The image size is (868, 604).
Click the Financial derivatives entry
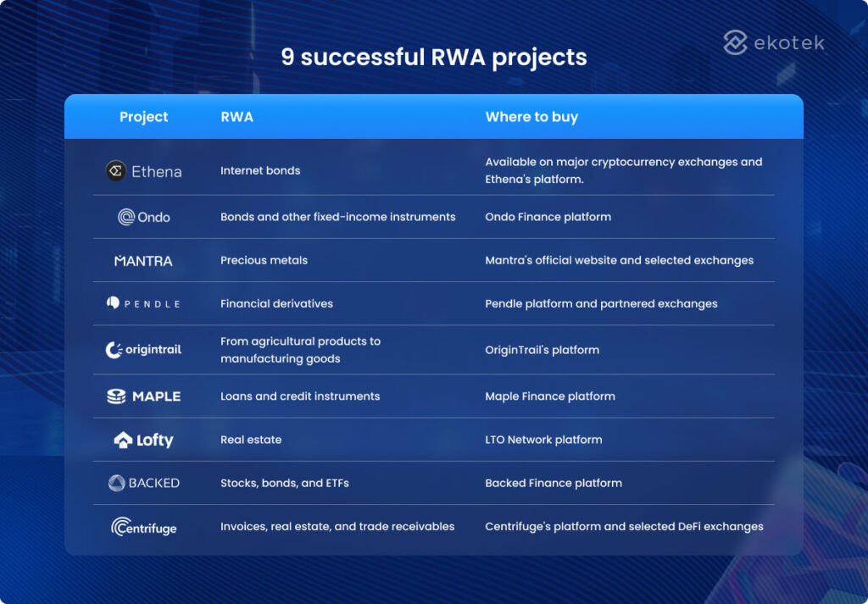click(275, 302)
